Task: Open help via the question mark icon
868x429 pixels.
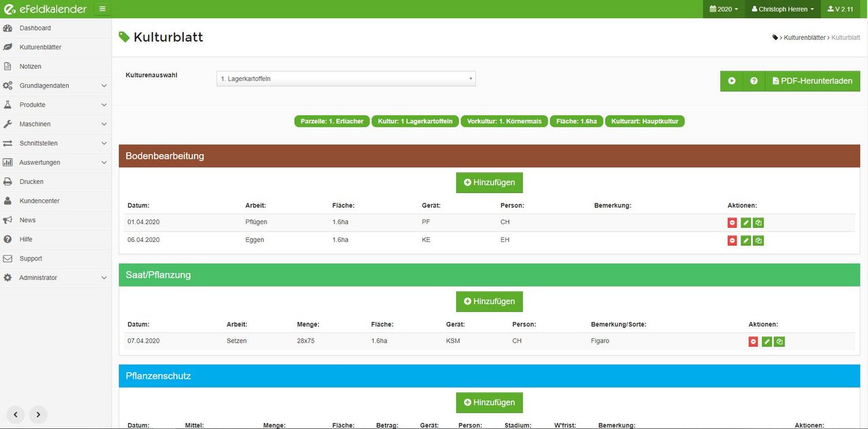Action: (753, 81)
